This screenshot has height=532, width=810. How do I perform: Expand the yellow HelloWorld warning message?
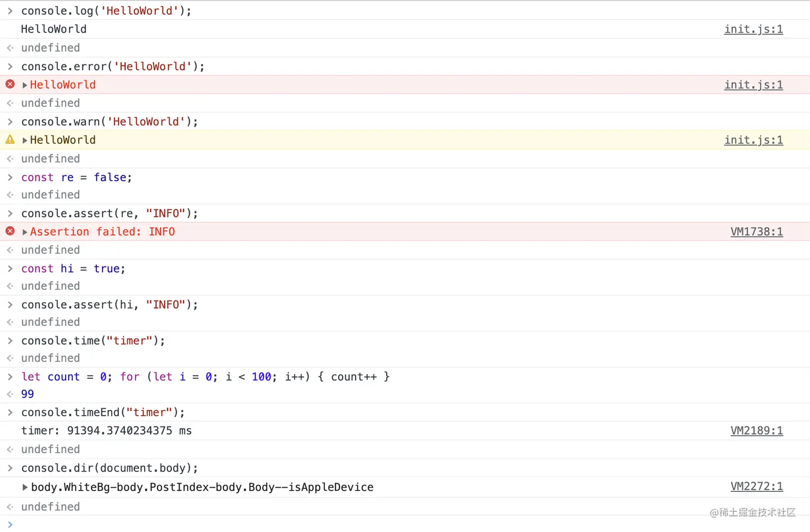point(25,140)
